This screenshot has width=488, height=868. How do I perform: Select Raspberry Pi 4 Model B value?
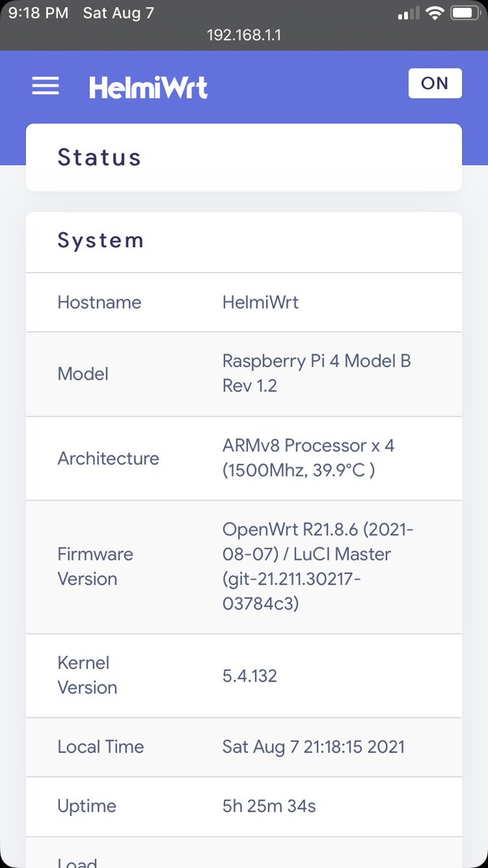(x=317, y=373)
